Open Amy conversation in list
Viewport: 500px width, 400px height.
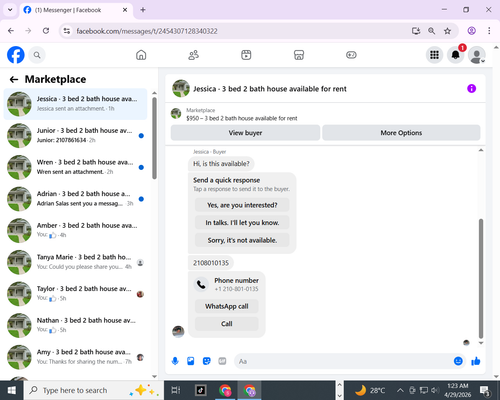75,357
